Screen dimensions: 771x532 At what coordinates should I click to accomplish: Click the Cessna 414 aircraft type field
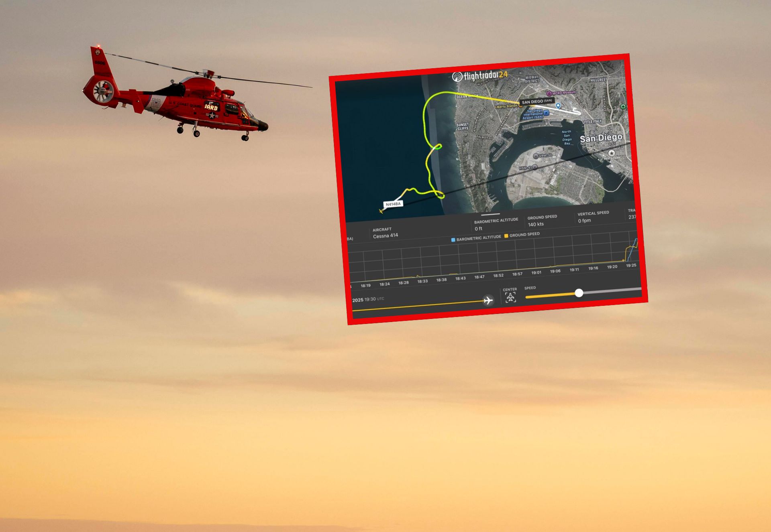coord(385,236)
